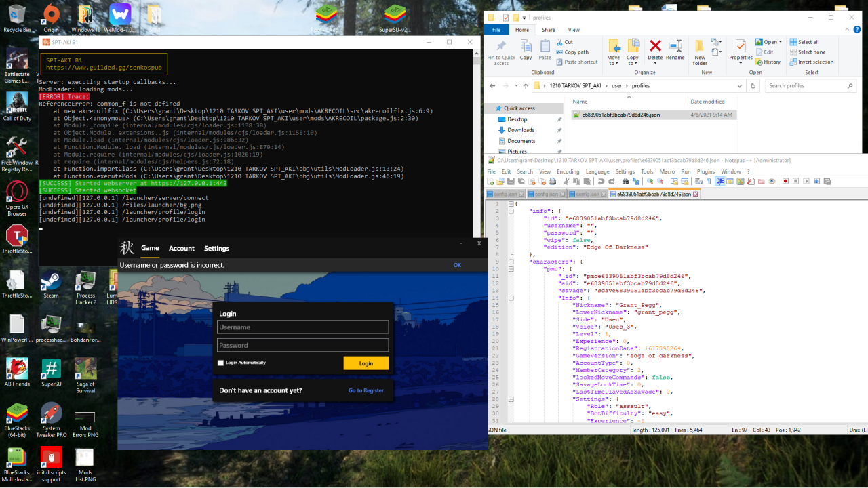Open the dropdown arrow next to Open in Explorer
Screen dimensions: 868x488
pyautogui.click(x=780, y=42)
